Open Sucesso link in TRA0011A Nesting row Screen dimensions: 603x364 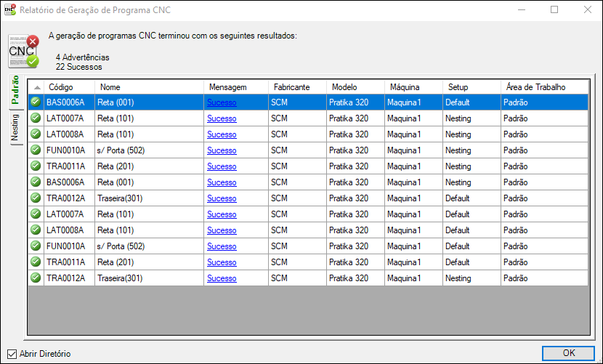[222, 166]
